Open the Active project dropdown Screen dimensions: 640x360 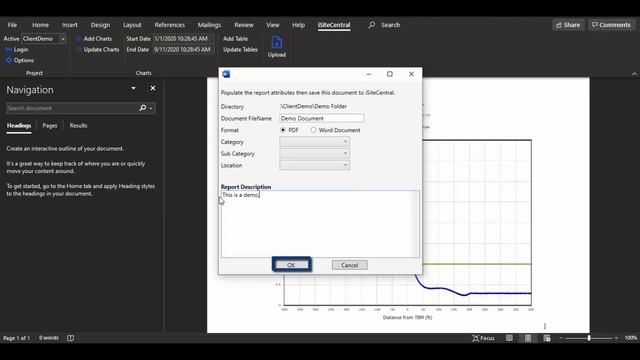click(x=63, y=39)
